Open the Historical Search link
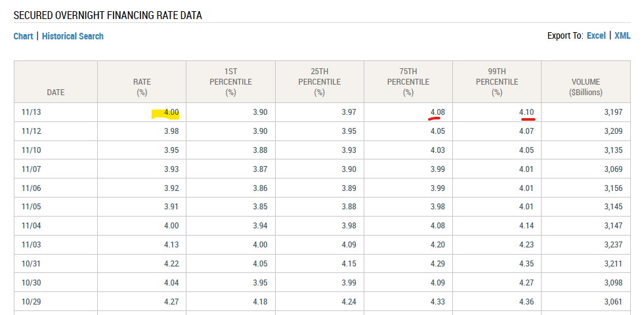The image size is (644, 315). click(x=73, y=36)
